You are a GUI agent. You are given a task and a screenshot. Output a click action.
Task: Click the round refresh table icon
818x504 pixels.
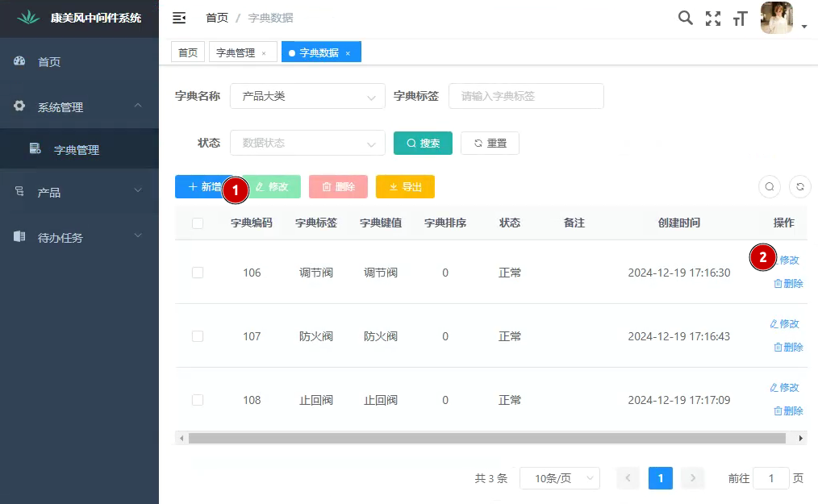coord(800,186)
